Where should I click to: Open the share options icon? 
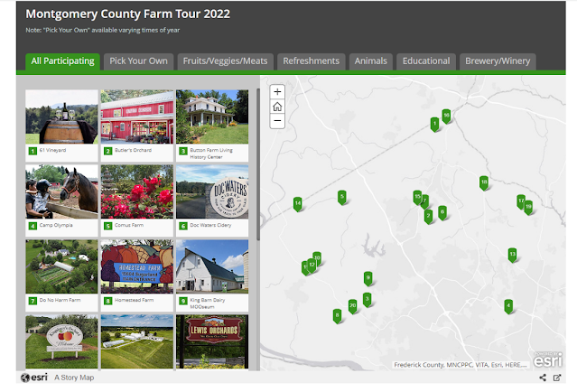[x=543, y=378]
